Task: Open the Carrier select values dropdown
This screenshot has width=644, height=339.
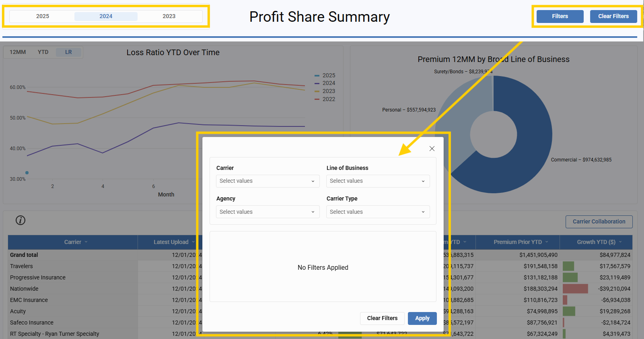Action: point(268,181)
